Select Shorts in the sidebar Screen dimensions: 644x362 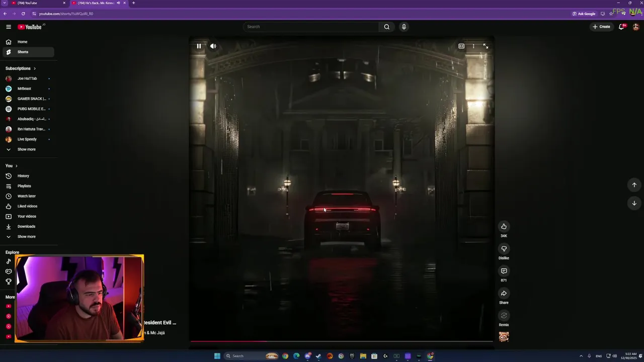[x=28, y=52]
